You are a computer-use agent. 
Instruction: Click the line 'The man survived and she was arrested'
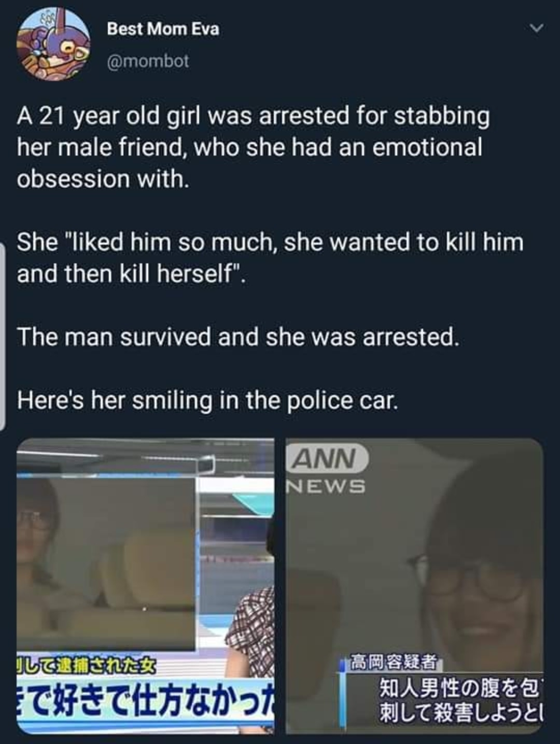click(x=238, y=337)
